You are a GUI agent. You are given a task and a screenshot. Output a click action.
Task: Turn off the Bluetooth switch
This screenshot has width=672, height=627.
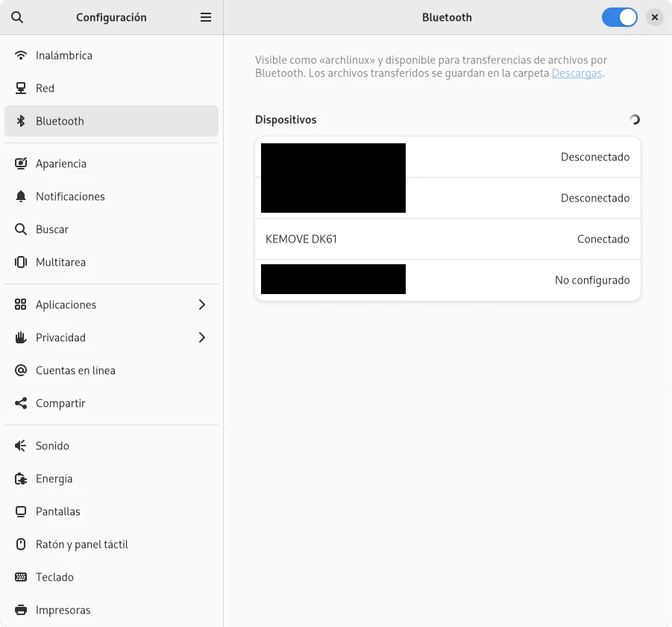[x=619, y=17]
